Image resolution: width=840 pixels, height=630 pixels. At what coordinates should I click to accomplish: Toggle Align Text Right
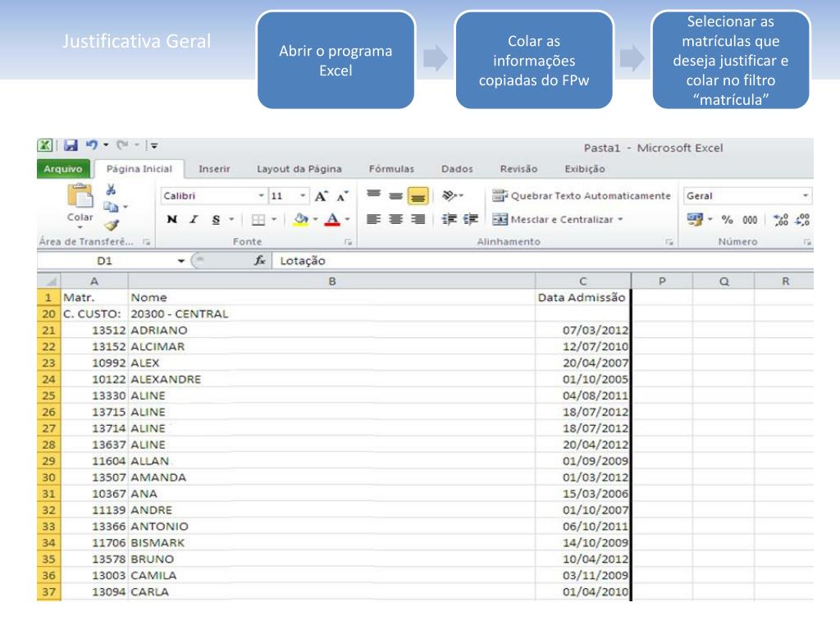(x=418, y=219)
